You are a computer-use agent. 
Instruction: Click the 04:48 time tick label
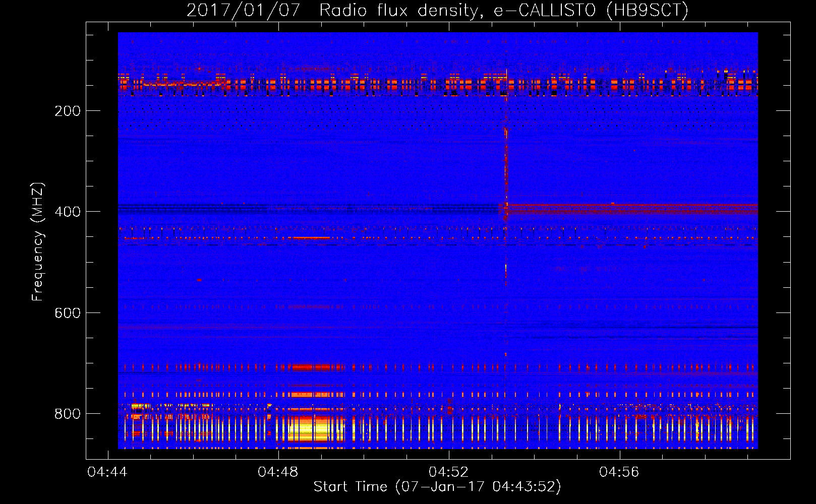coord(278,472)
